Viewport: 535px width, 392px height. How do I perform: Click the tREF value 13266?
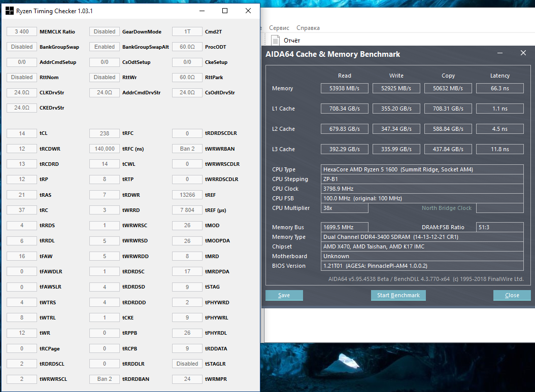[x=187, y=195]
